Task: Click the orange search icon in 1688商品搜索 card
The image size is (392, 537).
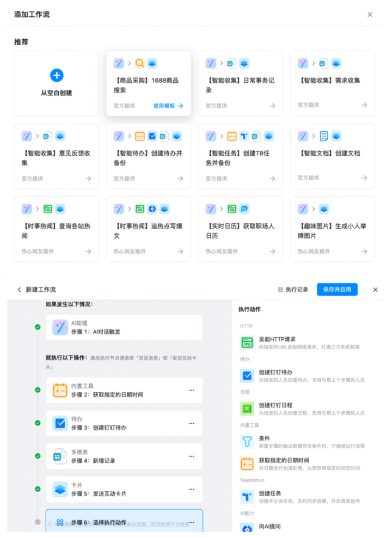Action: click(140, 63)
